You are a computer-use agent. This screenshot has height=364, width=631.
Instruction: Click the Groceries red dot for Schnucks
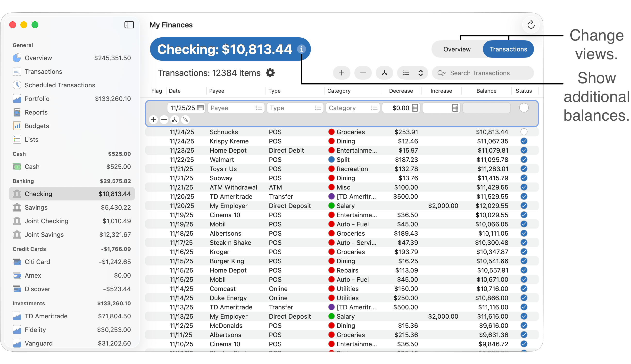click(x=331, y=132)
